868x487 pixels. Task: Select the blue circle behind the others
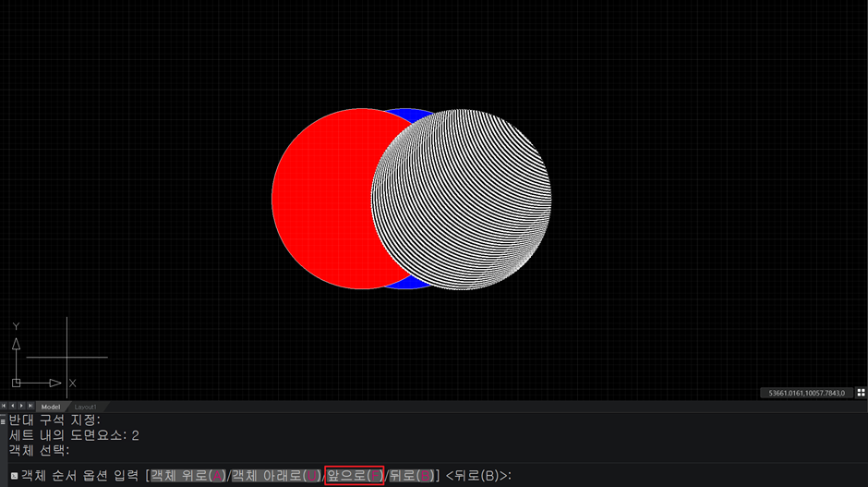[407, 114]
